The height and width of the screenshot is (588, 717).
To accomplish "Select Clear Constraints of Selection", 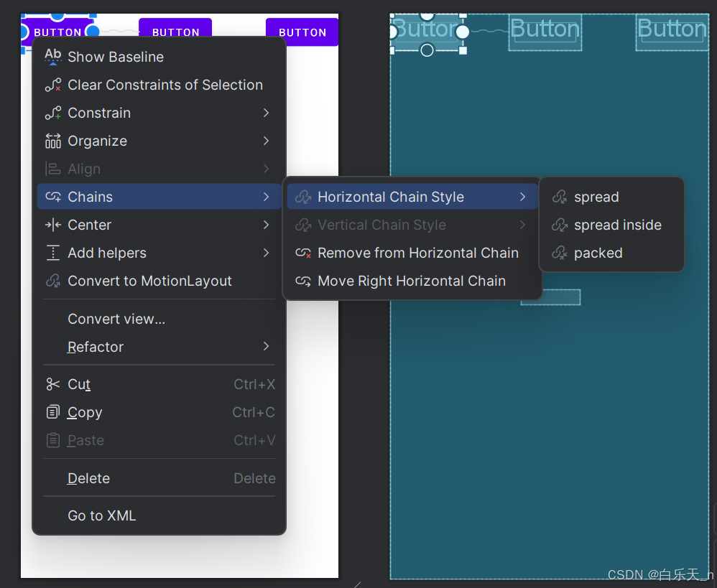I will [159, 85].
